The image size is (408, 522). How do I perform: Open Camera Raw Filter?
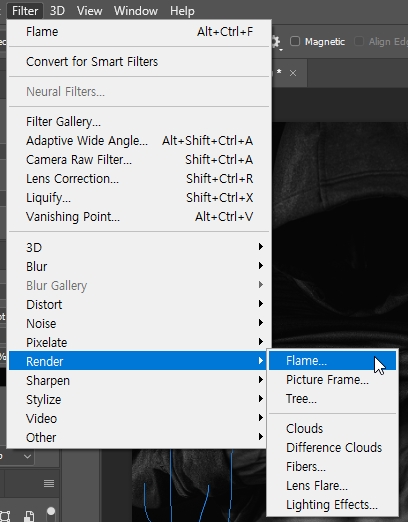pyautogui.click(x=139, y=160)
